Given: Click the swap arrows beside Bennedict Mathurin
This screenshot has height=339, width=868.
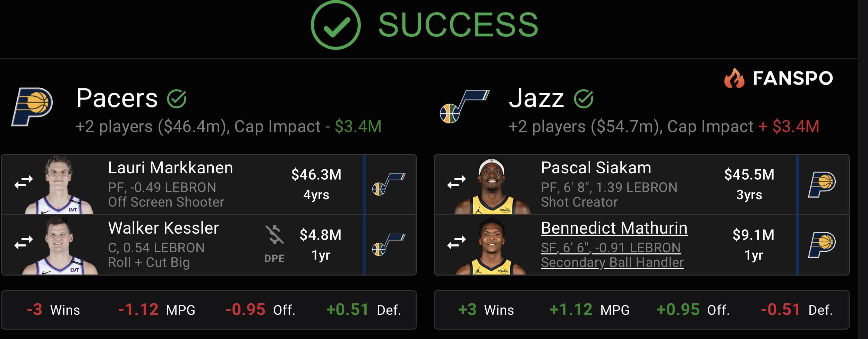Looking at the screenshot, I should [x=457, y=242].
